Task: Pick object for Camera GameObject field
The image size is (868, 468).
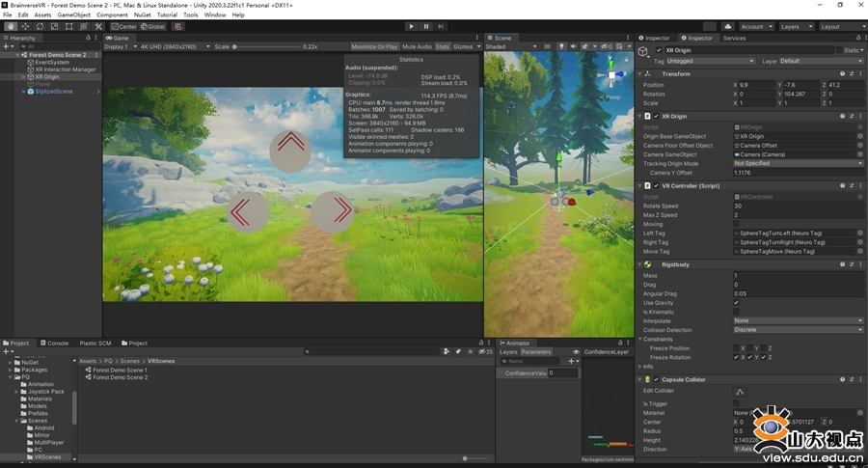Action: [860, 154]
